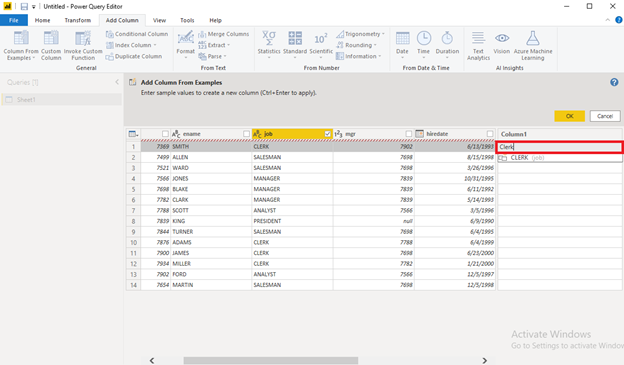Click the hiredate column date type icon
Viewport: 624px width, 365px height.
pos(419,134)
